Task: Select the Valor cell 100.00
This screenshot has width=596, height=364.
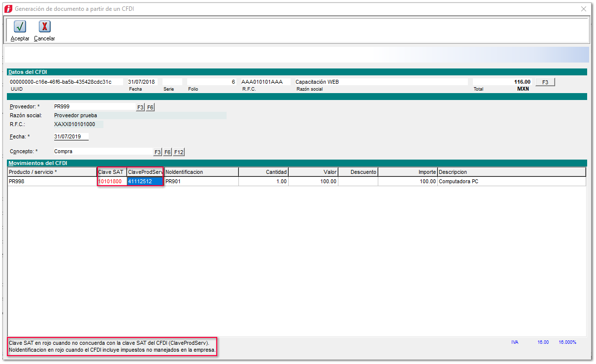Action: [313, 181]
